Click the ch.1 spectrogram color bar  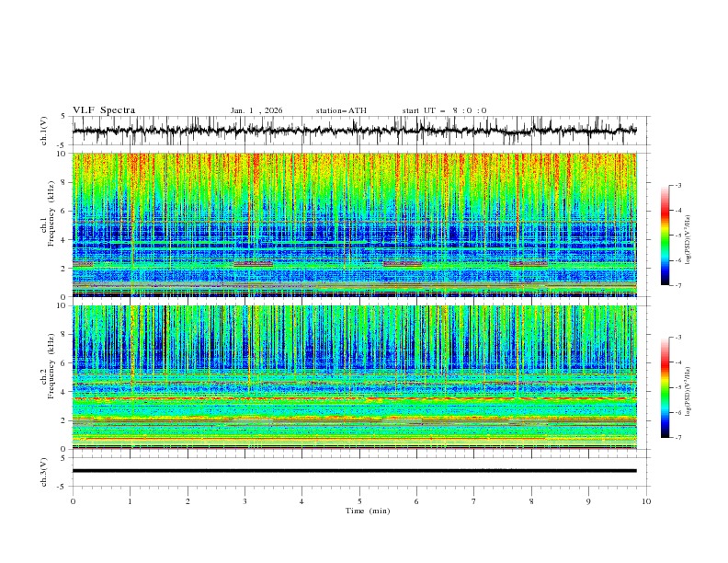(x=665, y=236)
